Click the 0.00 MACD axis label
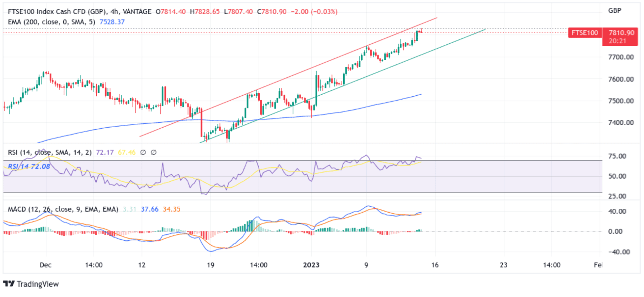644x297 pixels. 615,231
